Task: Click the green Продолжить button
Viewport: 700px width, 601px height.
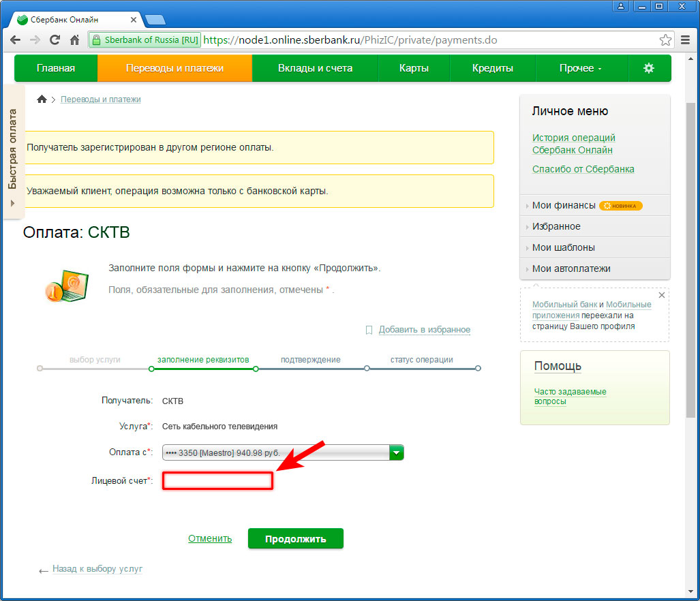Action: point(296,538)
